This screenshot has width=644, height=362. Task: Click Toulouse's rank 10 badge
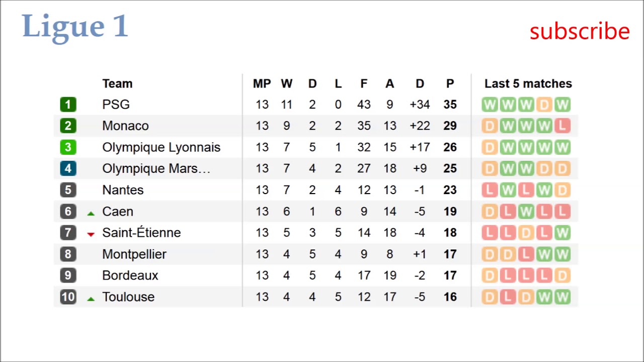click(x=68, y=297)
